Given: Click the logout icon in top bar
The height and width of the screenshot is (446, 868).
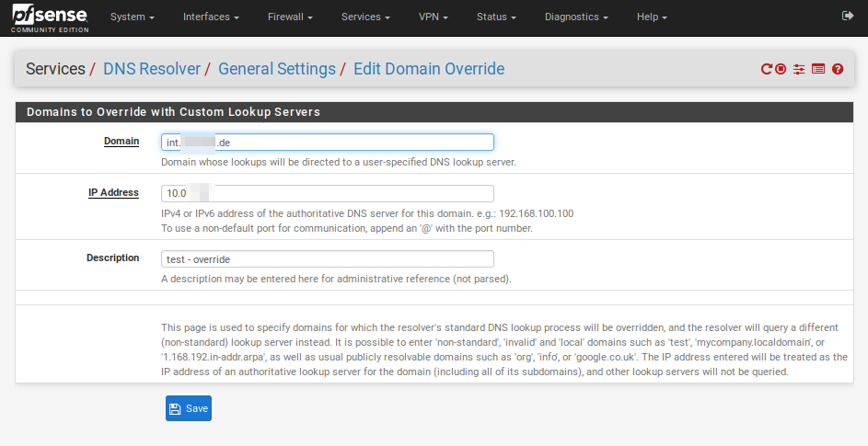Looking at the screenshot, I should click(848, 17).
